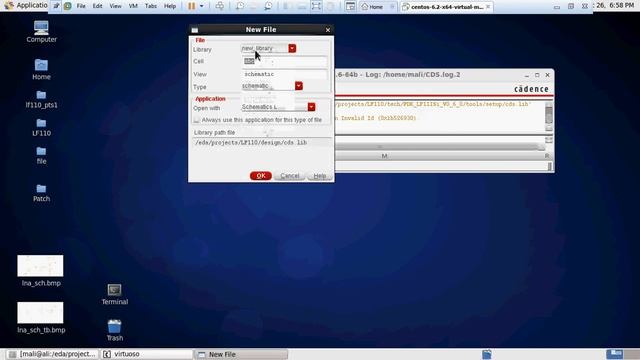The height and width of the screenshot is (360, 640).
Task: Click the take snapshot toolbar icon
Action: pyautogui.click(x=240, y=6)
